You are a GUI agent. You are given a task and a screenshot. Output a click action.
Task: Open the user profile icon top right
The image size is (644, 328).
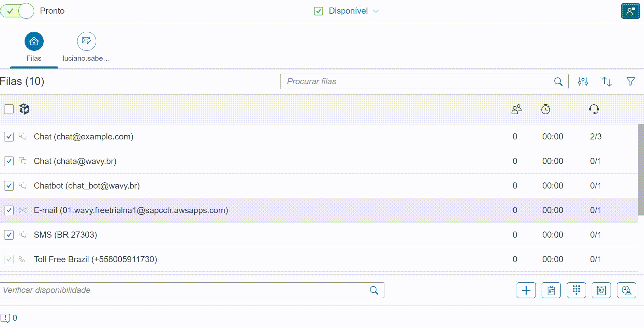point(630,11)
